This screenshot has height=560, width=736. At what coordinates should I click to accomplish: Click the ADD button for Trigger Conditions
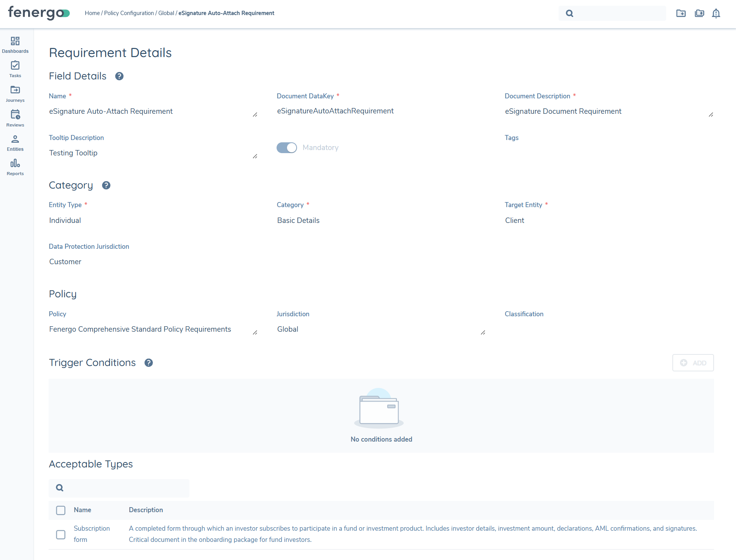(x=693, y=363)
